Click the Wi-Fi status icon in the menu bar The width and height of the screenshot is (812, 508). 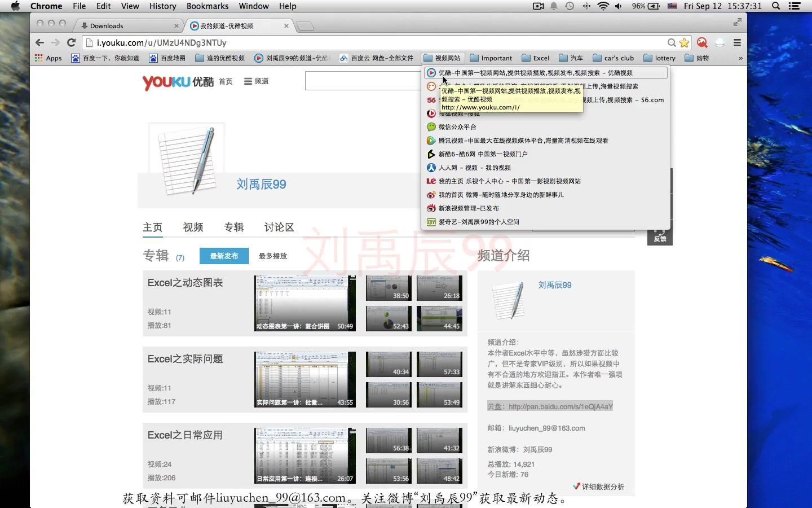603,6
